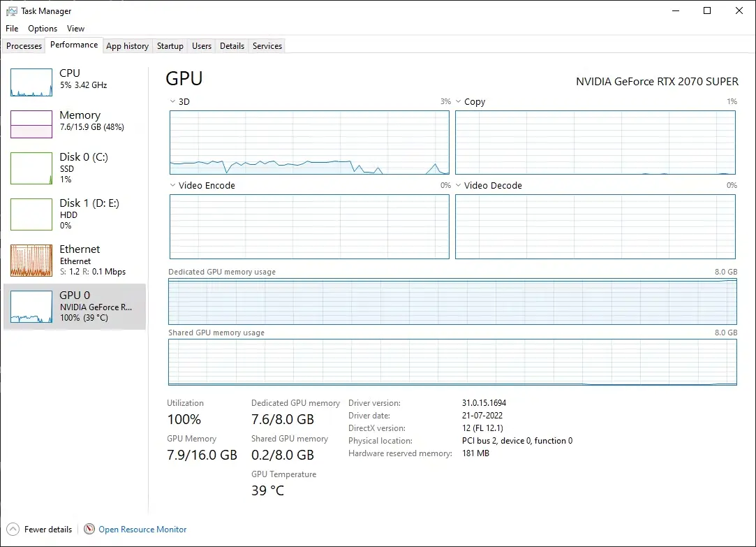
Task: Open the Video Decode engine dropdown
Action: [458, 185]
